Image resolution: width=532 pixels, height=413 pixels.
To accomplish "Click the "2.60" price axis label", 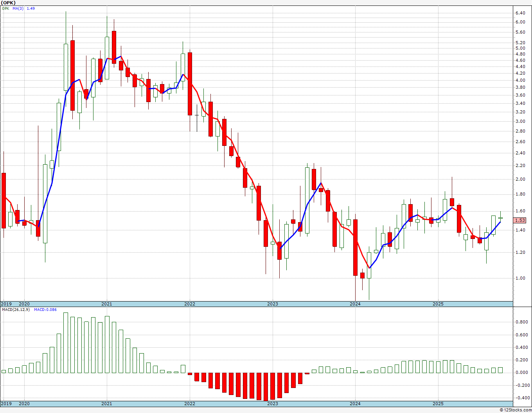I will (520, 142).
